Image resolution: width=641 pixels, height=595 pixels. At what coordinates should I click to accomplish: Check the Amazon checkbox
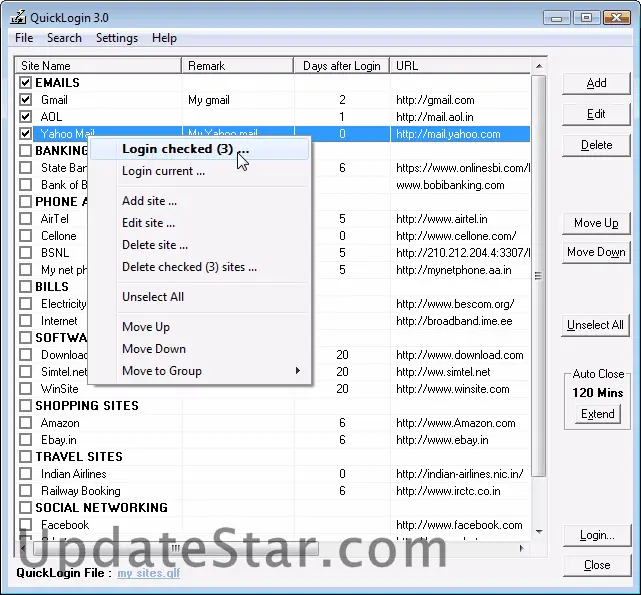25,423
